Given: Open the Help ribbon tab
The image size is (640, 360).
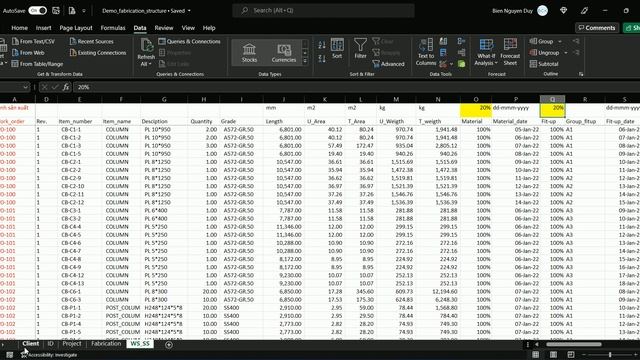Looking at the screenshot, I should 209,28.
